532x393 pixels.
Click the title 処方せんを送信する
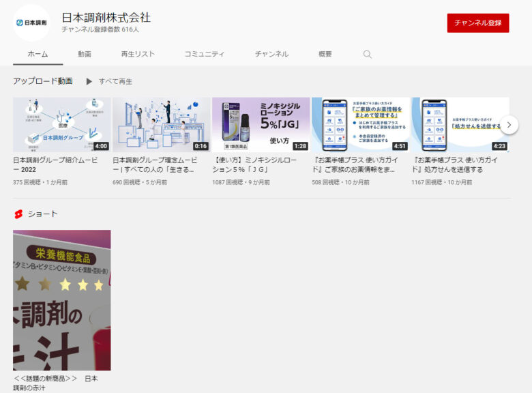[455, 164]
